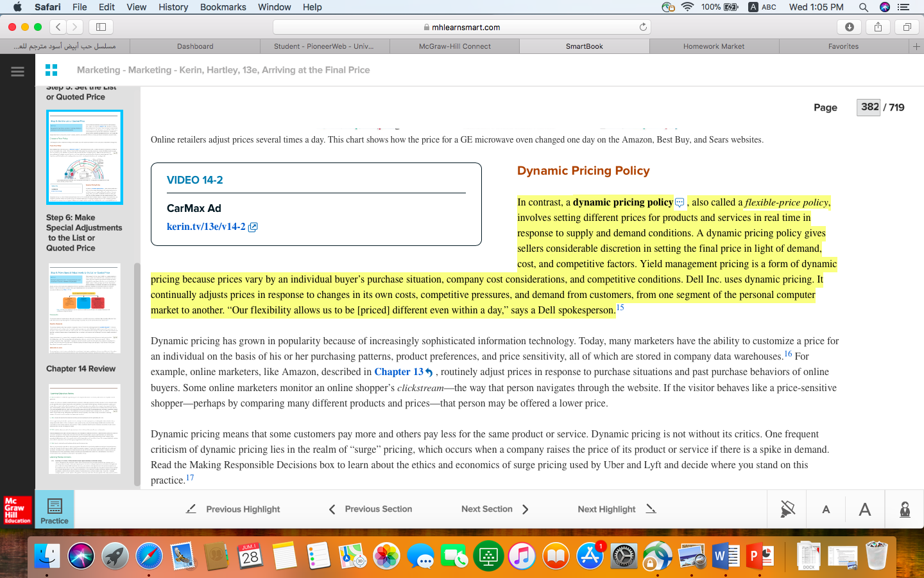Open System Preferences from the Dock
The width and height of the screenshot is (924, 578).
(624, 556)
